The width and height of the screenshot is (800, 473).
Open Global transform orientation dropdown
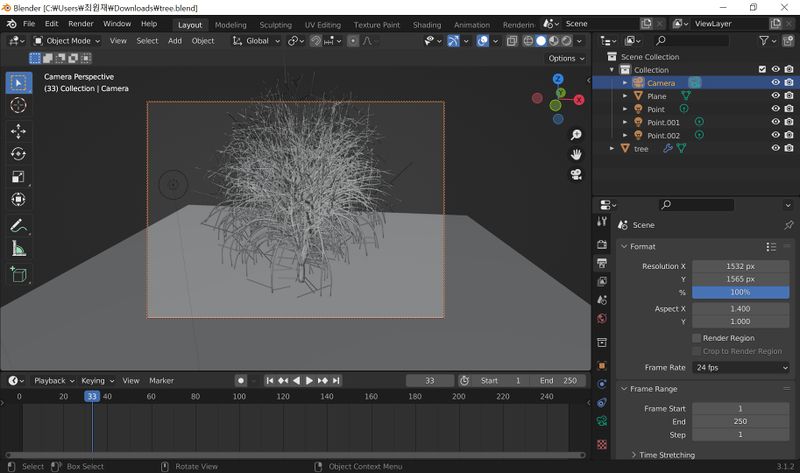(x=256, y=41)
